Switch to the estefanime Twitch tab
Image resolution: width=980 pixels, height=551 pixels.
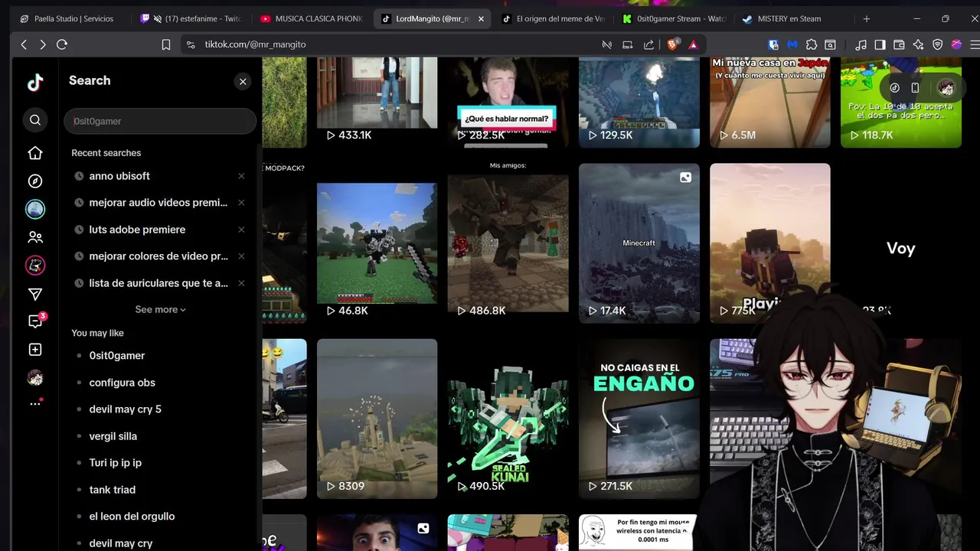(191, 18)
